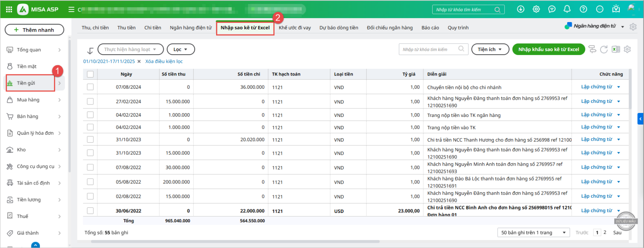Switch to the Đối chiếu ngân hàng tab
644x248 pixels.
[390, 28]
